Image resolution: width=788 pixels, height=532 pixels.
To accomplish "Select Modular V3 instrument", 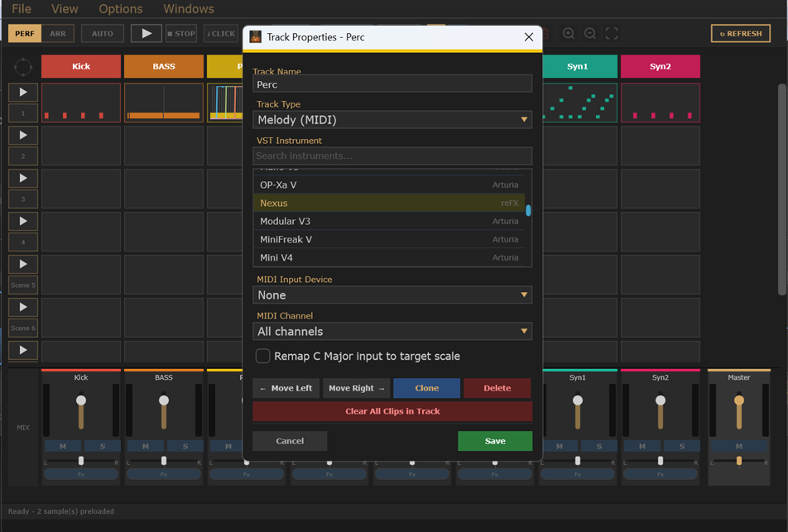I will [x=389, y=221].
